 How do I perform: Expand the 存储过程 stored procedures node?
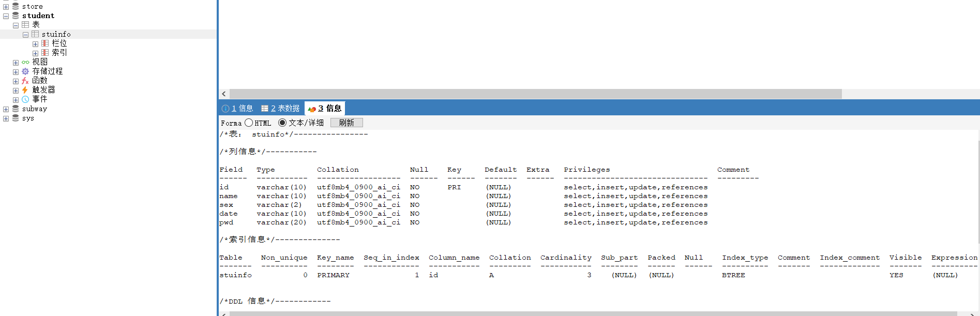pos(16,72)
